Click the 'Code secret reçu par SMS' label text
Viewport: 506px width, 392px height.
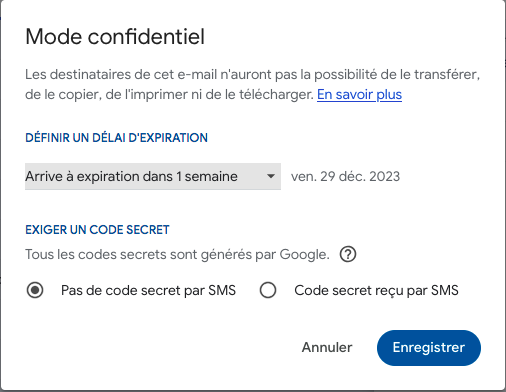(376, 290)
